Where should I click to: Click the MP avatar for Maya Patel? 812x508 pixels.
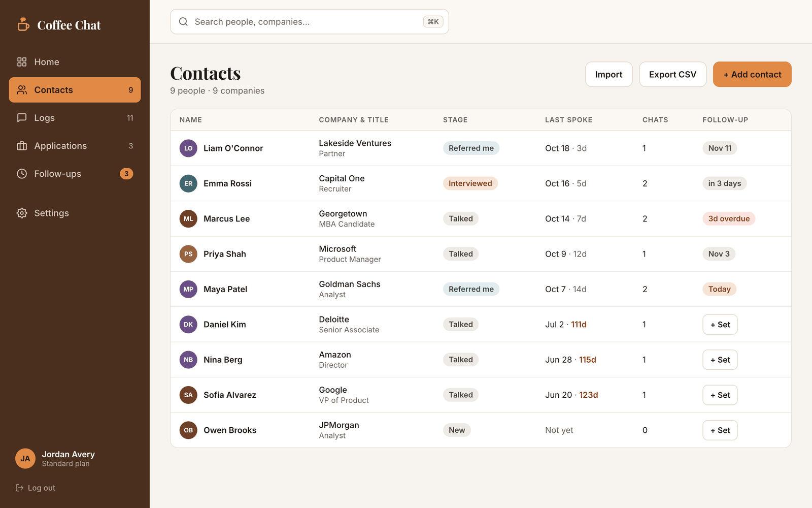pyautogui.click(x=188, y=289)
